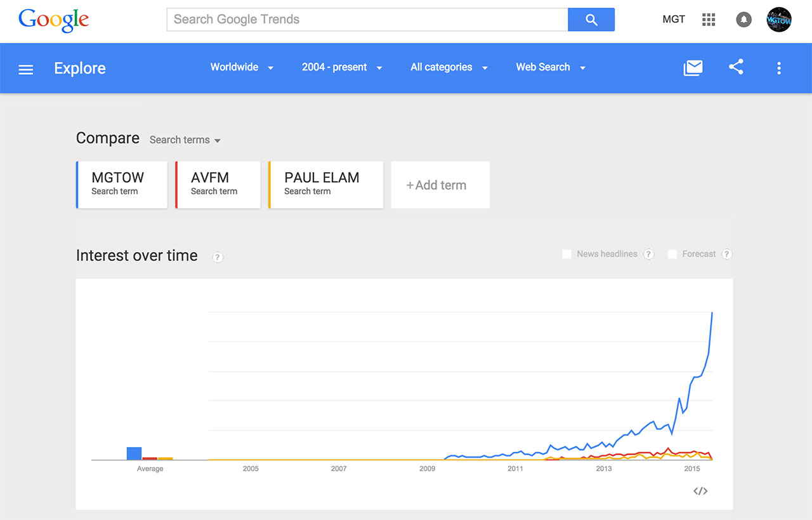Click the email subscribe envelope icon
The height and width of the screenshot is (520, 812).
coord(693,68)
